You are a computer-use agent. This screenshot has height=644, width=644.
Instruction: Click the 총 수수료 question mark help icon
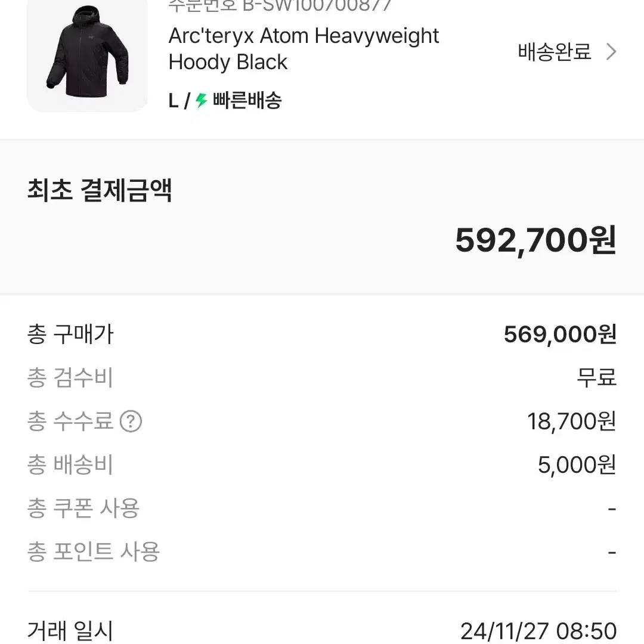point(131,422)
